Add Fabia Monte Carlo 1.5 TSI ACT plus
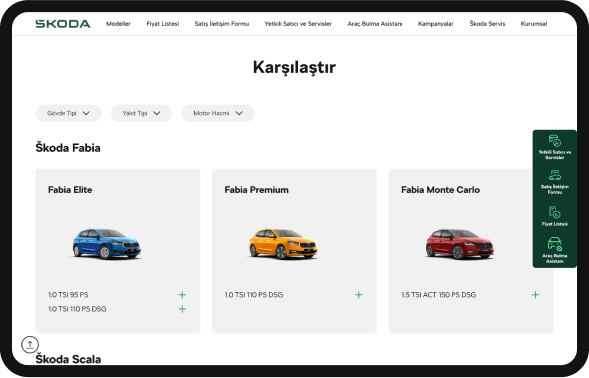The width and height of the screenshot is (589, 378). [x=535, y=295]
